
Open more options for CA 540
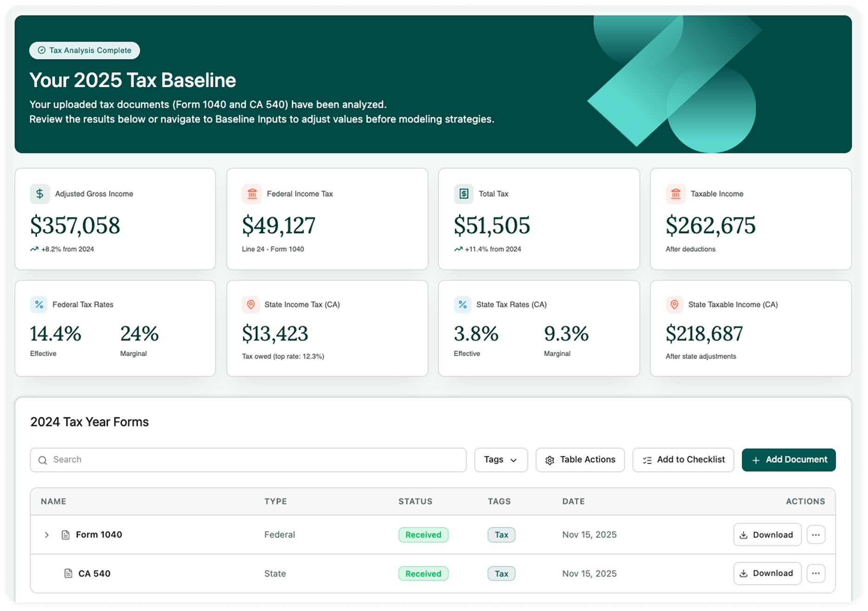[x=816, y=573]
